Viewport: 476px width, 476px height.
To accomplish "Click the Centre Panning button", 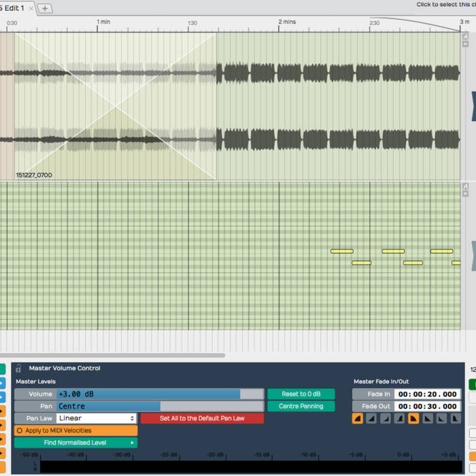I will 301,407.
